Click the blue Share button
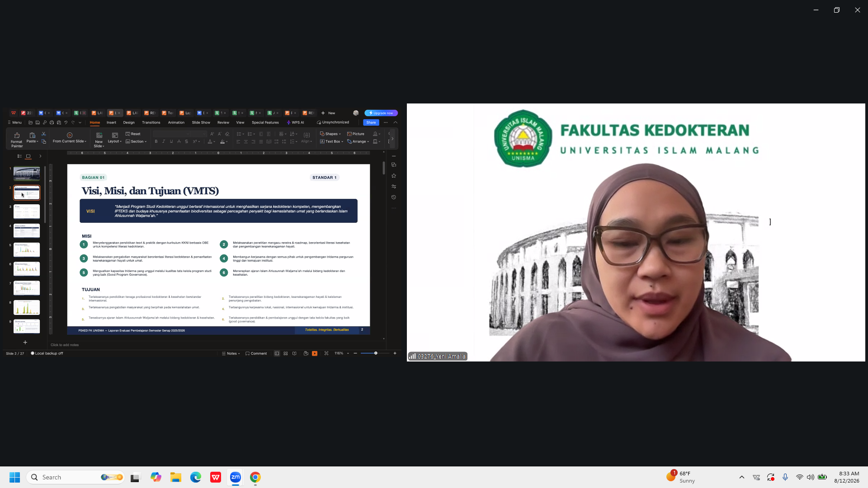This screenshot has width=868, height=488. pos(371,122)
